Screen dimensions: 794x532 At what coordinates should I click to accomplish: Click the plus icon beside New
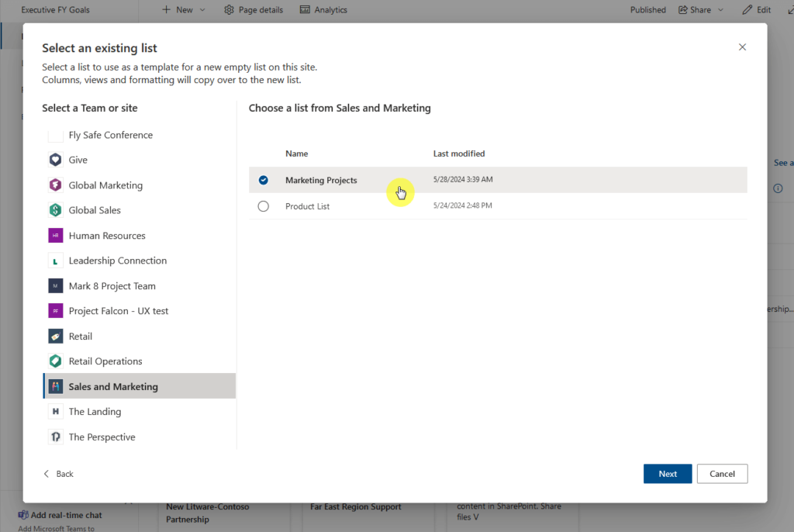click(x=166, y=9)
